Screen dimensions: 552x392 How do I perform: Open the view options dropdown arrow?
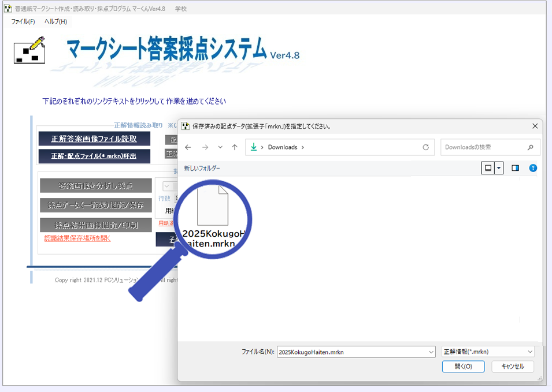point(499,168)
